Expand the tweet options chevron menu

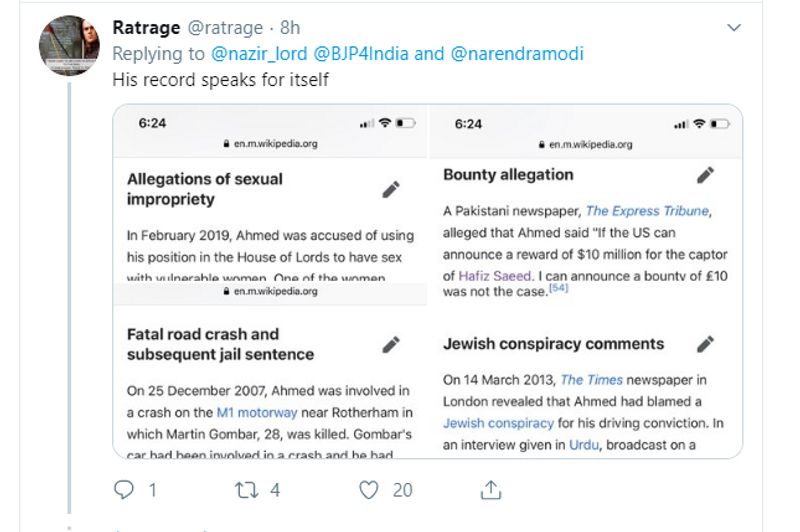[734, 27]
